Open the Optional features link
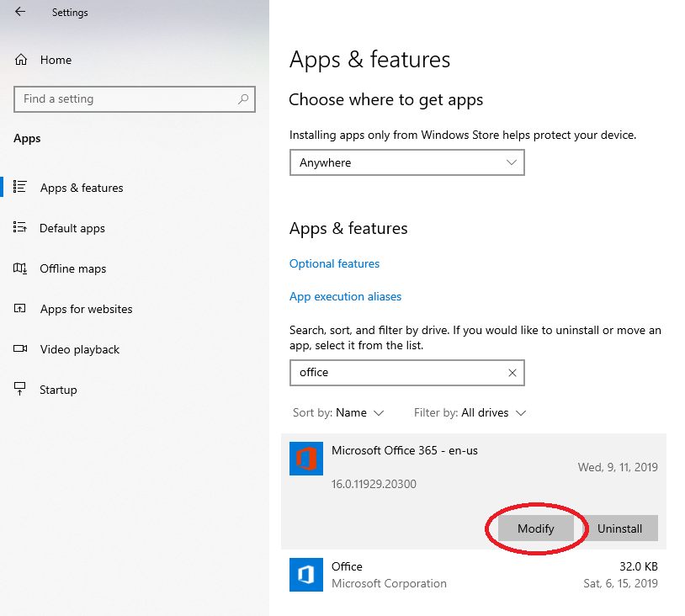This screenshot has height=616, width=685. [x=334, y=264]
